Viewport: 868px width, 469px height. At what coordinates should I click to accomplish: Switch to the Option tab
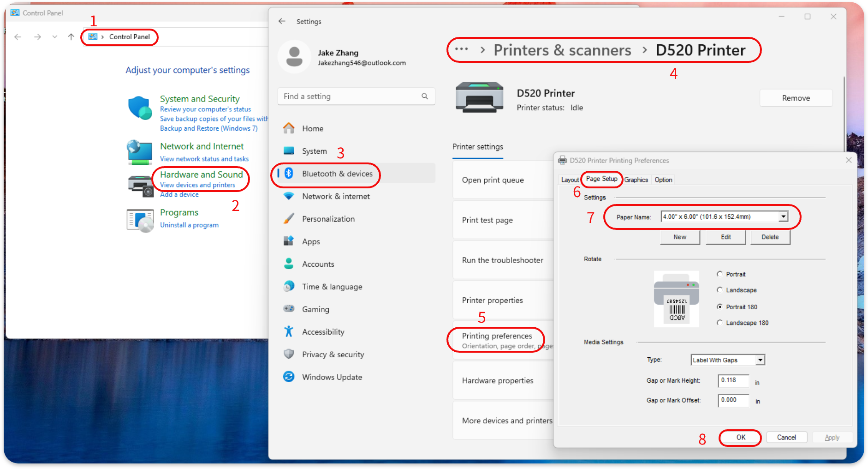coord(663,180)
